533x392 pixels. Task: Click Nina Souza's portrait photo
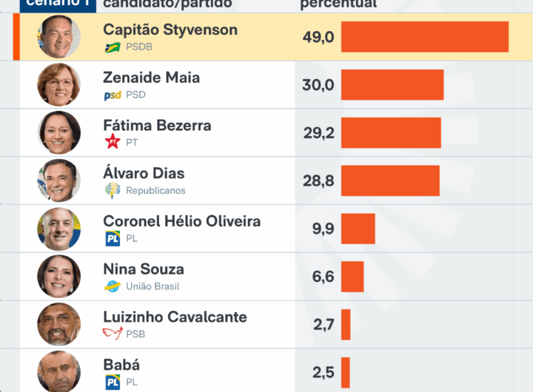point(59,276)
